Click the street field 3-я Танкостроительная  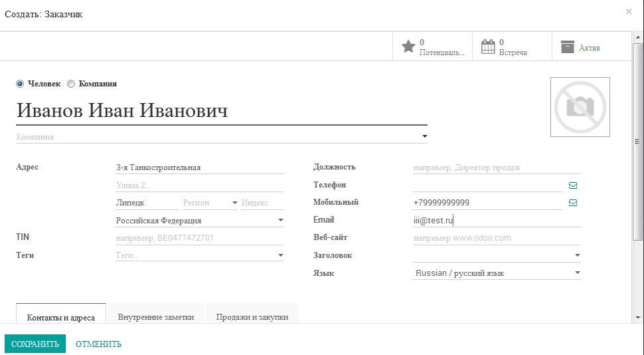click(199, 168)
